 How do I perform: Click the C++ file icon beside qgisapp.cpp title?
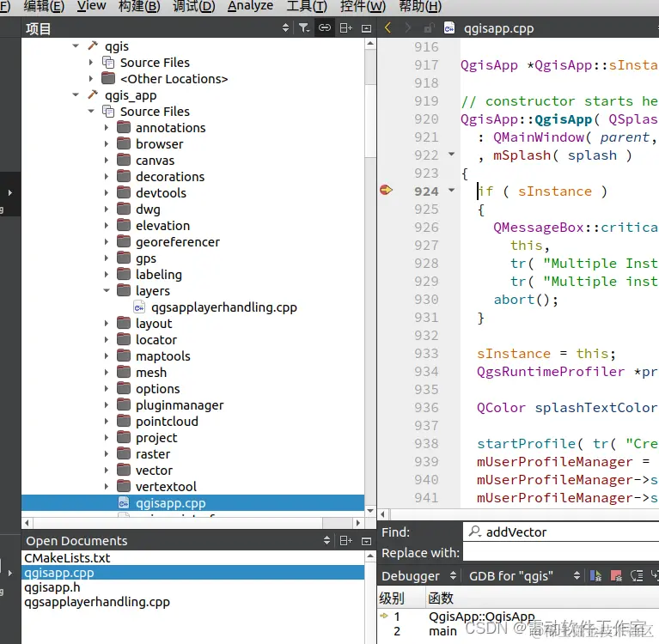click(449, 28)
